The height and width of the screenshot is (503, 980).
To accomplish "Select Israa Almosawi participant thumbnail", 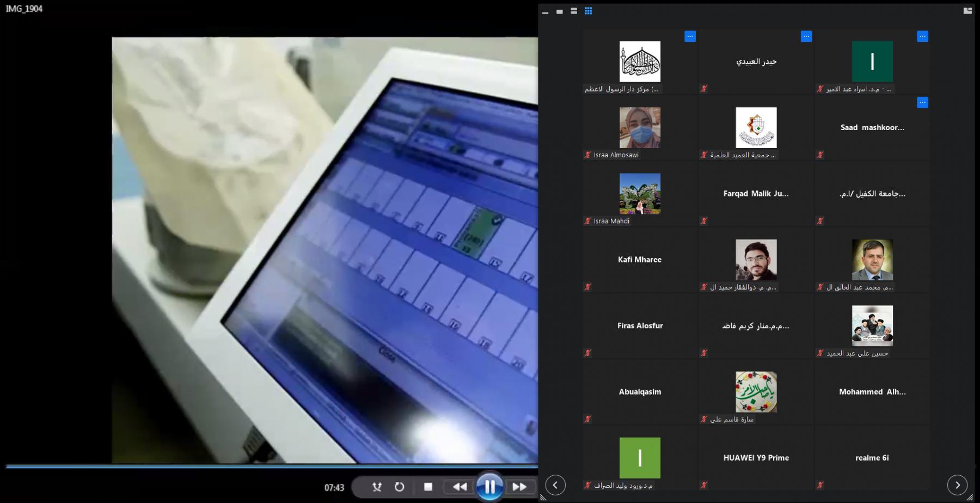I will (640, 127).
